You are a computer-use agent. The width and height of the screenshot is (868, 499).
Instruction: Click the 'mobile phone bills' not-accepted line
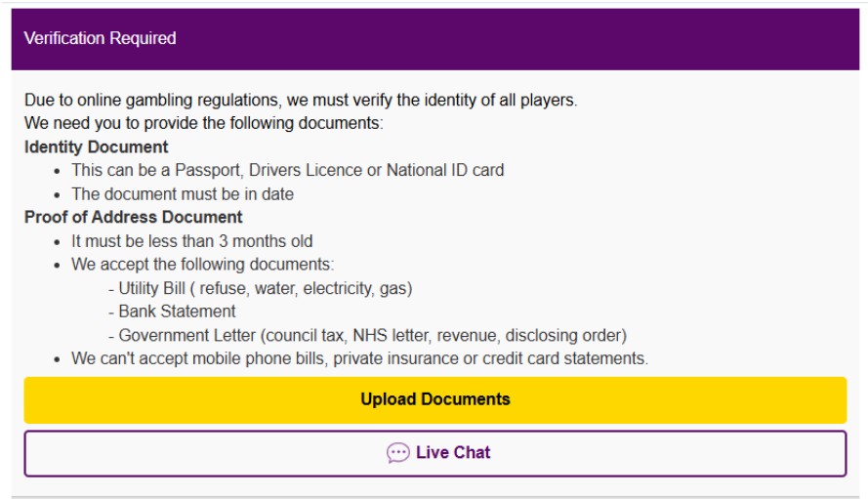358,358
